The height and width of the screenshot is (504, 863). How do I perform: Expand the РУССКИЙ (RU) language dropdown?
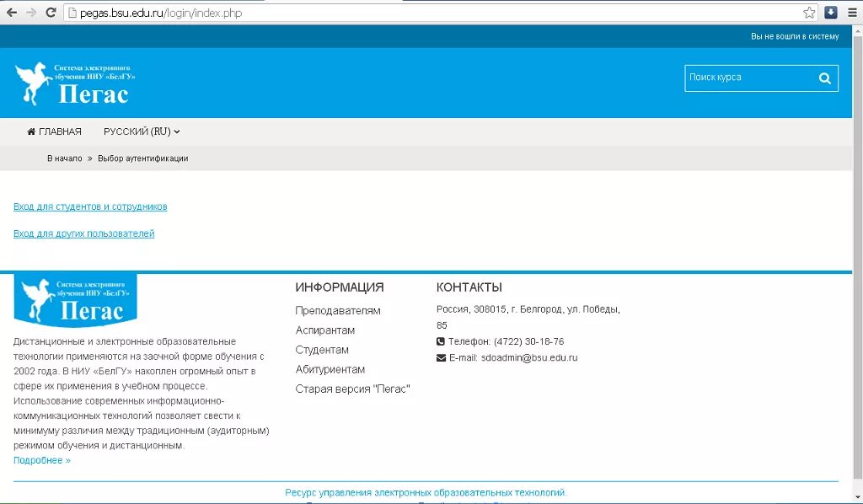pos(142,131)
